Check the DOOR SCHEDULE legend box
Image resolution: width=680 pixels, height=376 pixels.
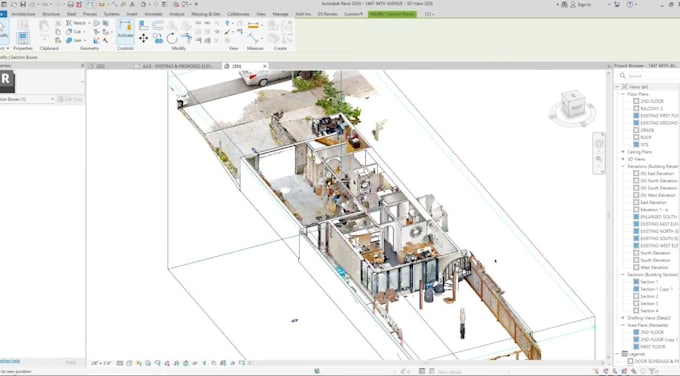tap(631, 361)
